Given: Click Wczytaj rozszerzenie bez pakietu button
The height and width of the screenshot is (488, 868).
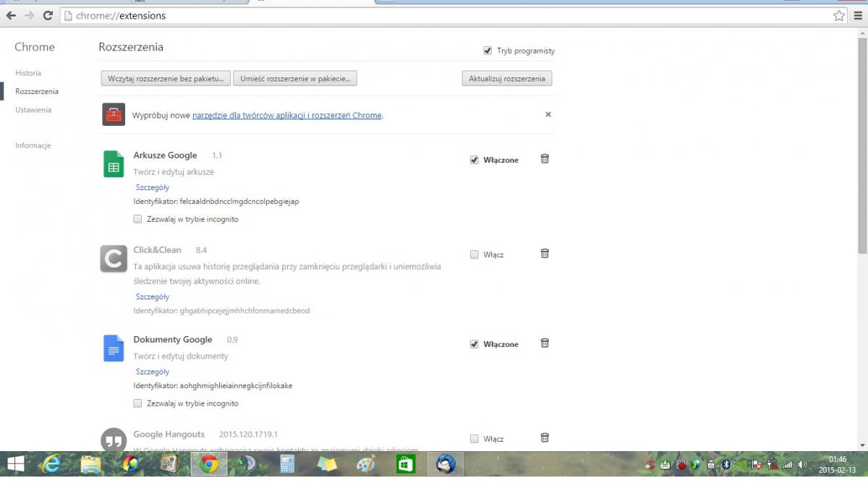Looking at the screenshot, I should [166, 78].
